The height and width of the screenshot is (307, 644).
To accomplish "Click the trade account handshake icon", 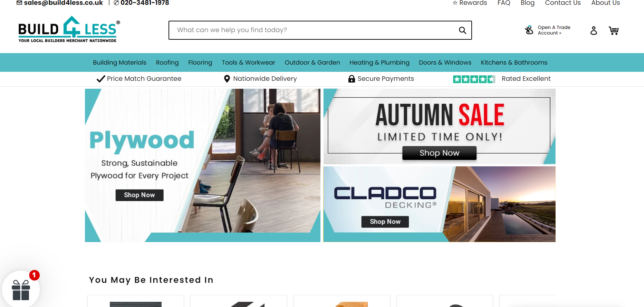I will point(529,30).
